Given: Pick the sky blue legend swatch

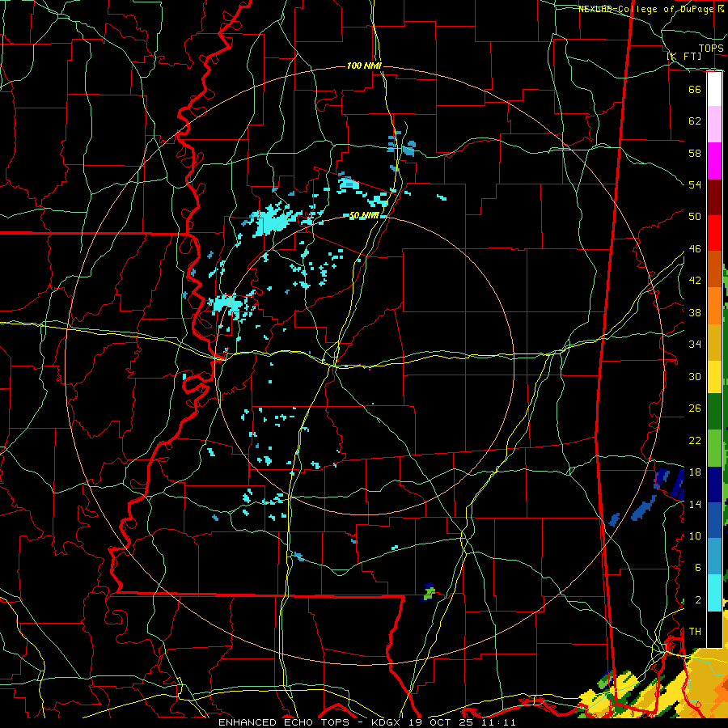Looking at the screenshot, I should (714, 557).
